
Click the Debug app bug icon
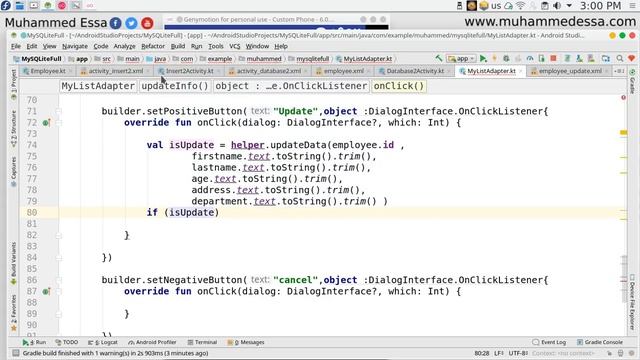pyautogui.click(x=506, y=58)
